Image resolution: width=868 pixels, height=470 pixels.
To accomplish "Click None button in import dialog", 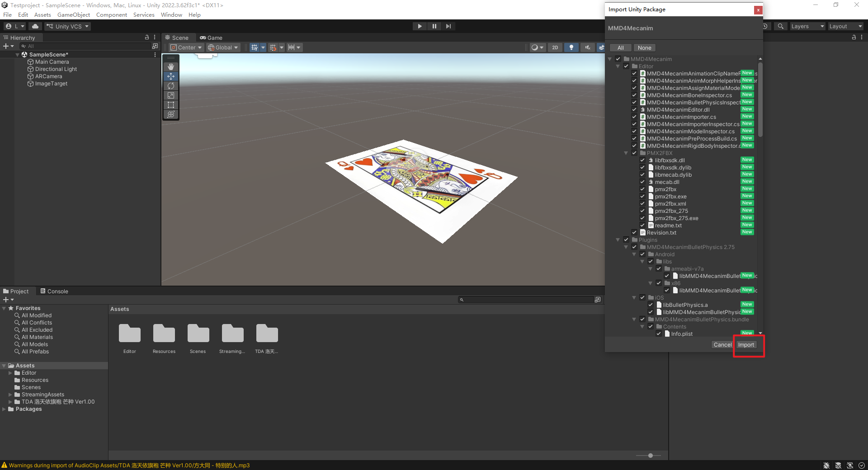I will click(x=645, y=48).
